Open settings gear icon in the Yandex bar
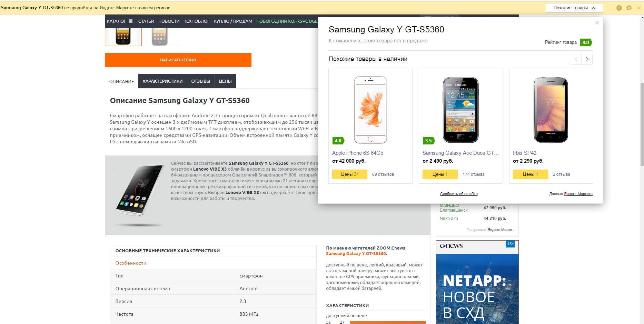644x324 pixels. [x=629, y=8]
